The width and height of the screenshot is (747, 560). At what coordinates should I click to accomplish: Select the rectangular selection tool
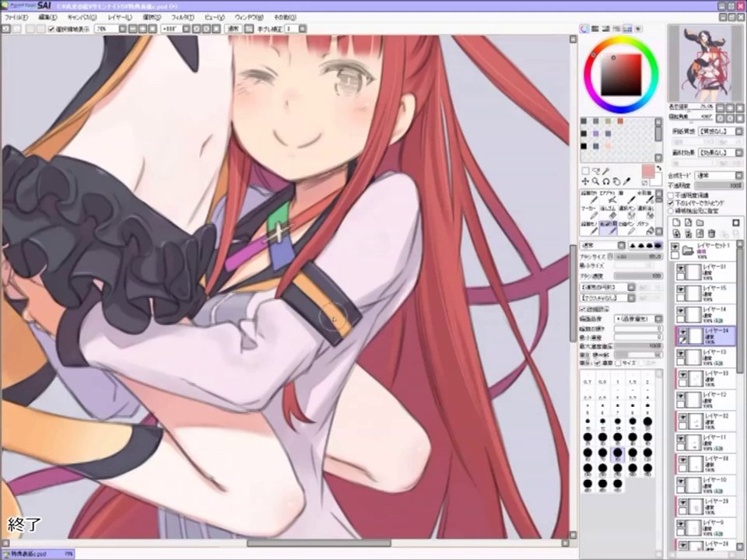585,171
